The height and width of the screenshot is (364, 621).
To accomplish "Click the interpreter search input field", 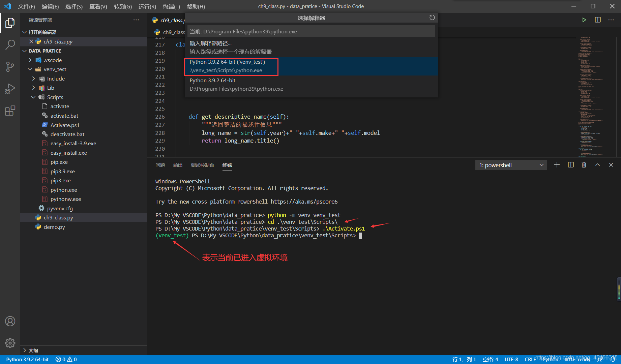I will 311,31.
